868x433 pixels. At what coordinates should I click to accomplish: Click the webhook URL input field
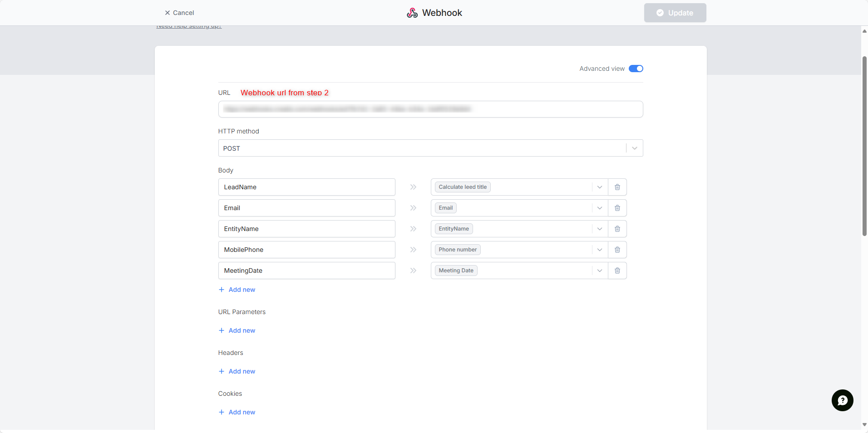(430, 109)
